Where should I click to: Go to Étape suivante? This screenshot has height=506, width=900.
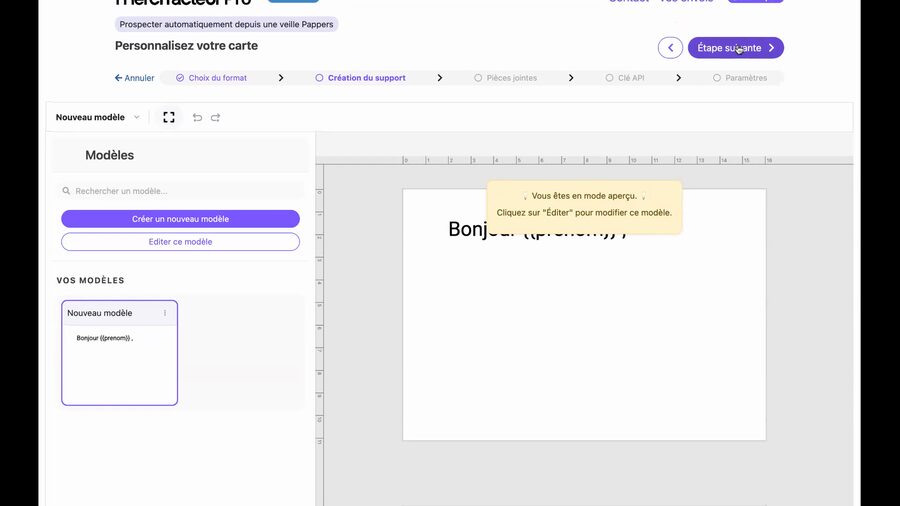pos(736,48)
